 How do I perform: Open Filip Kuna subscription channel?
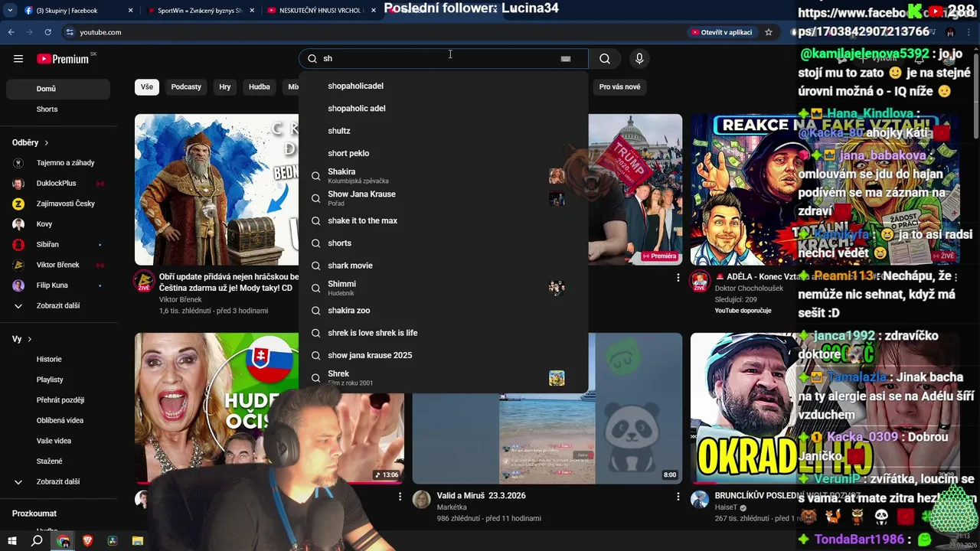(x=58, y=285)
